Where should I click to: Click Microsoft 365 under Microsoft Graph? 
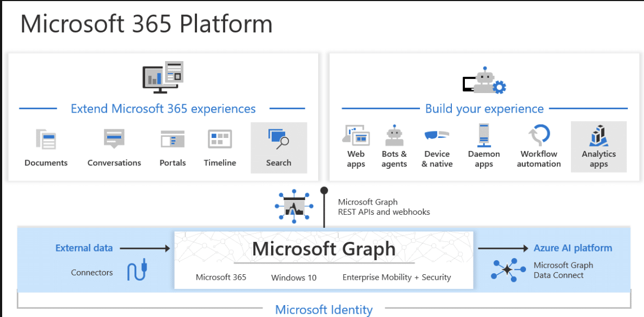point(221,277)
